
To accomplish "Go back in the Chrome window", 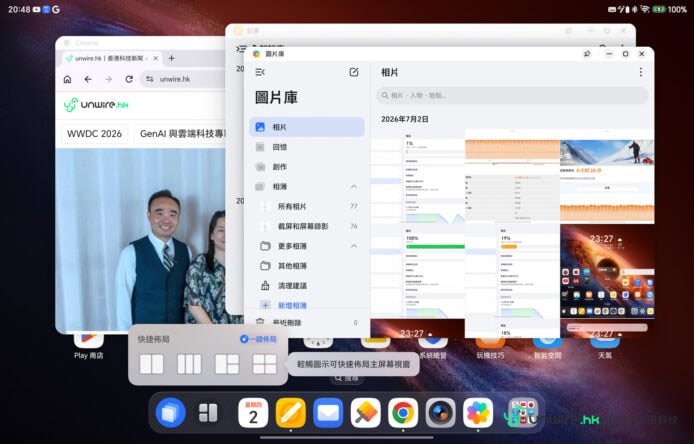I will tap(88, 79).
